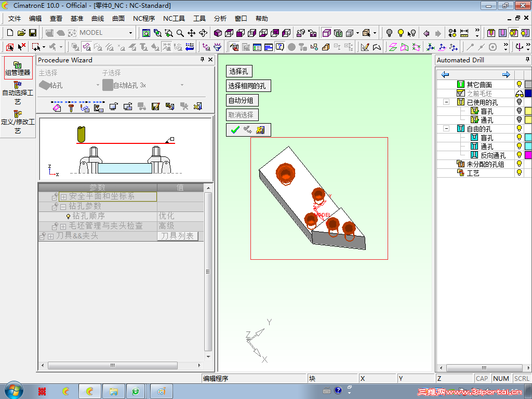Click the Pan four-arrow move icon

[191, 33]
